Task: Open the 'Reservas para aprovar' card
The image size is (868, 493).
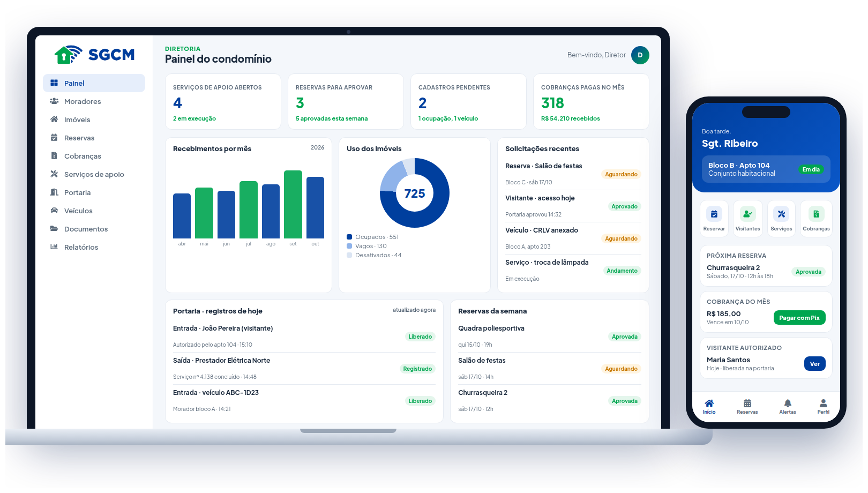Action: point(346,102)
